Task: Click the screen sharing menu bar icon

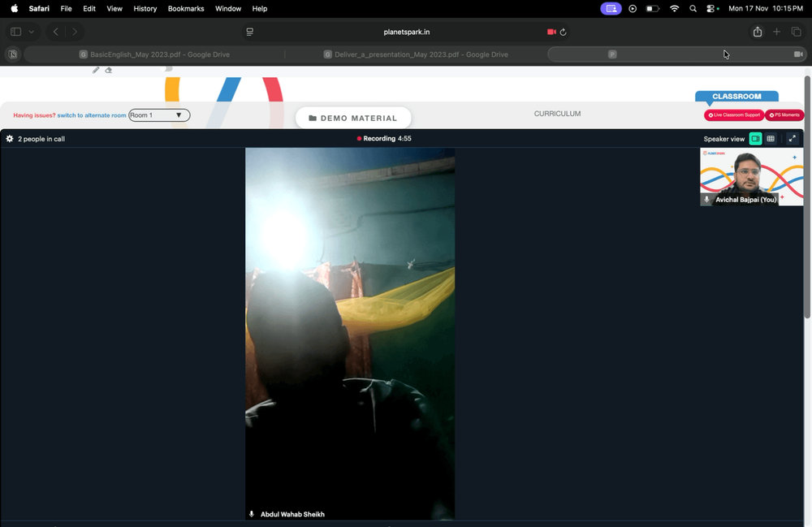Action: click(x=611, y=8)
